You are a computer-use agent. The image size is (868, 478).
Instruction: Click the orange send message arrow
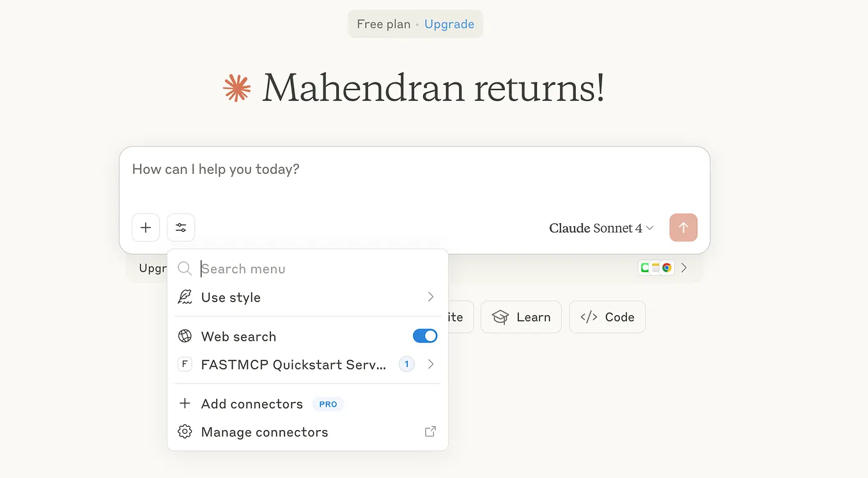click(683, 227)
